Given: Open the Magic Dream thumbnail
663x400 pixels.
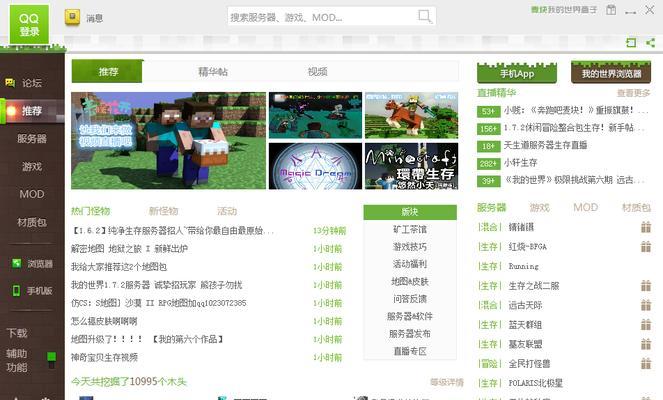Looking at the screenshot, I should tap(315, 166).
